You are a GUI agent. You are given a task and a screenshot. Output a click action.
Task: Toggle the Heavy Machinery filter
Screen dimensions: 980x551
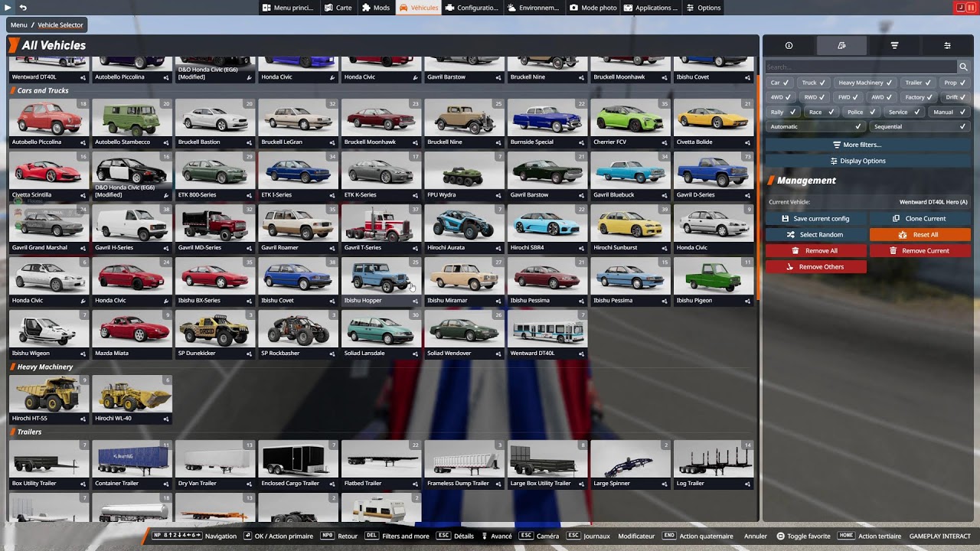[x=865, y=83]
